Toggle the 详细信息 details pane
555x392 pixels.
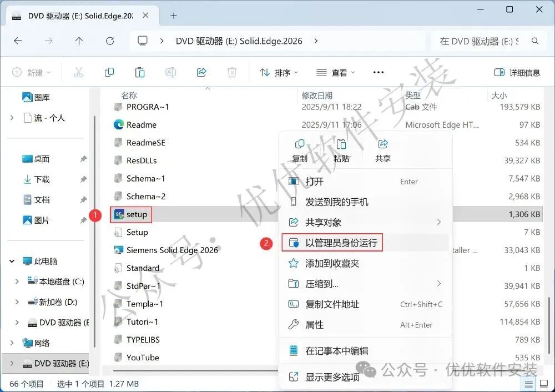(x=517, y=73)
